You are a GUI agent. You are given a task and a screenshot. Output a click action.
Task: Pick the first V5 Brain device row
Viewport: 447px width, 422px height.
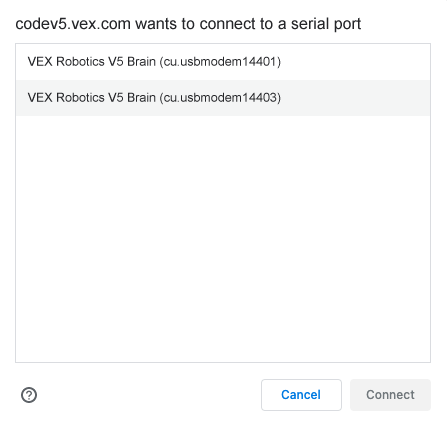(223, 62)
